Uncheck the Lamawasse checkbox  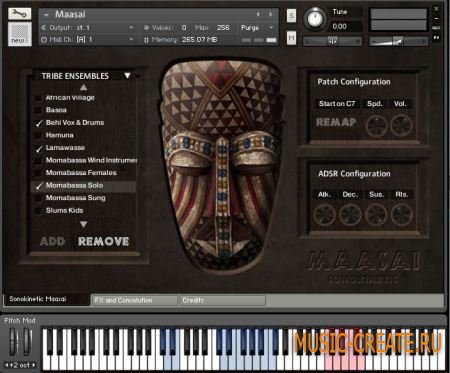[x=39, y=148]
